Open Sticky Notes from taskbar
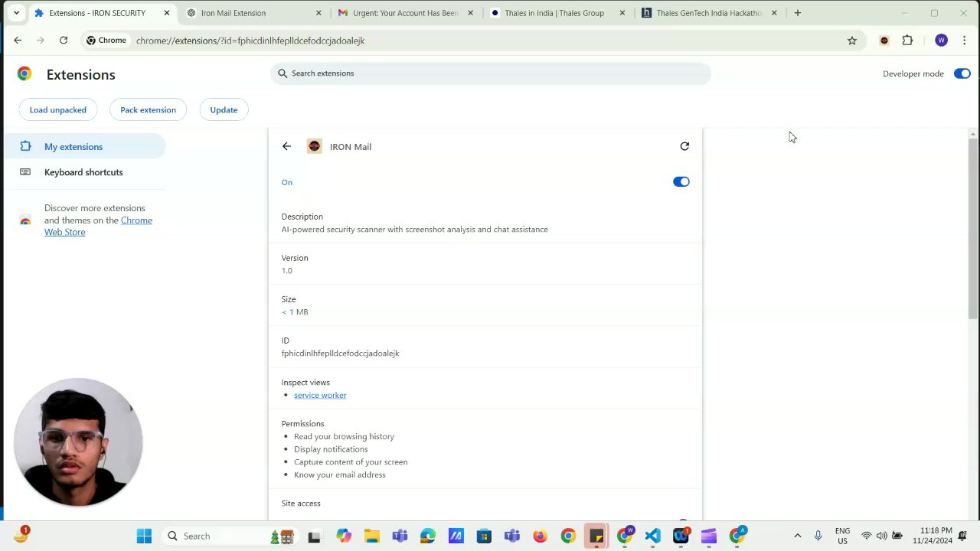This screenshot has height=551, width=980. pyautogui.click(x=596, y=536)
